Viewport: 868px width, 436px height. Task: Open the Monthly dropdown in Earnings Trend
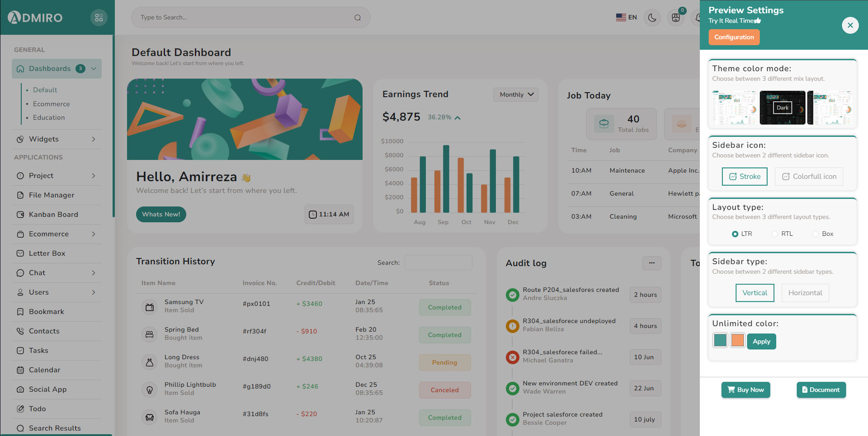[516, 94]
